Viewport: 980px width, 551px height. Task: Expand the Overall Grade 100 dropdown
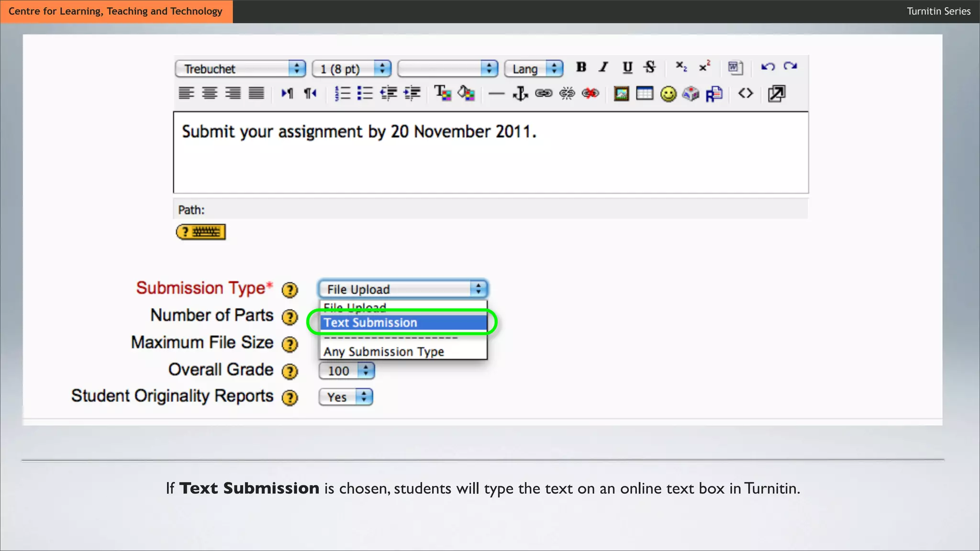(346, 371)
